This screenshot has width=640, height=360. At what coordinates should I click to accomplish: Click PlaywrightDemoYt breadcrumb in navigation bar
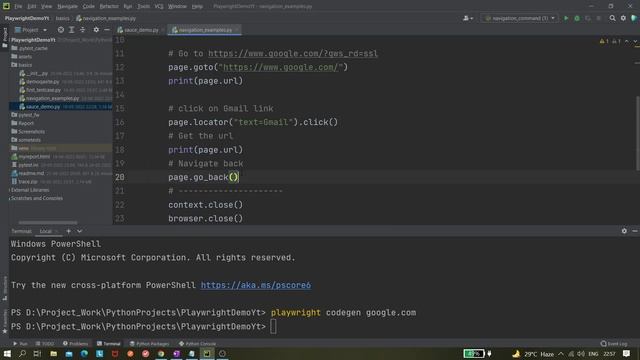(x=27, y=18)
